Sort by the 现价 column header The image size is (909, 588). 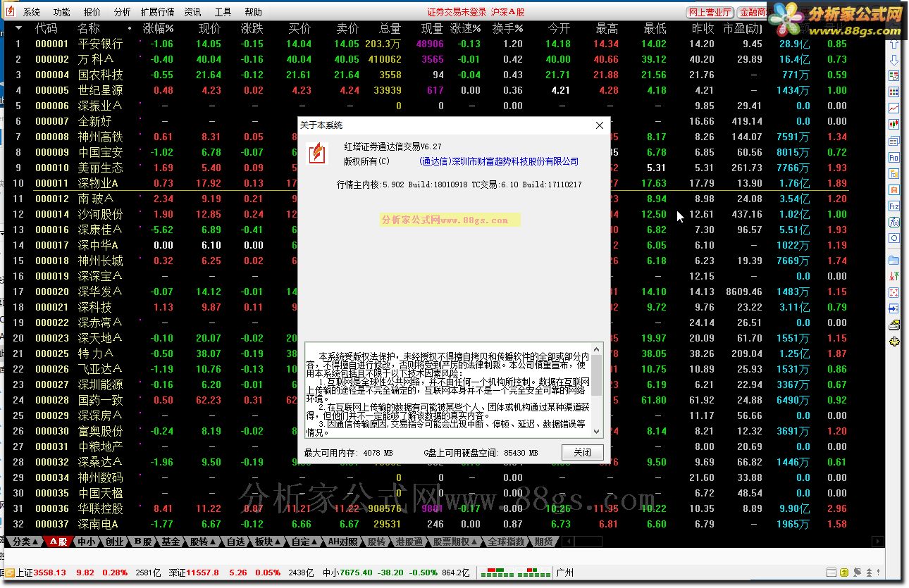pos(209,29)
